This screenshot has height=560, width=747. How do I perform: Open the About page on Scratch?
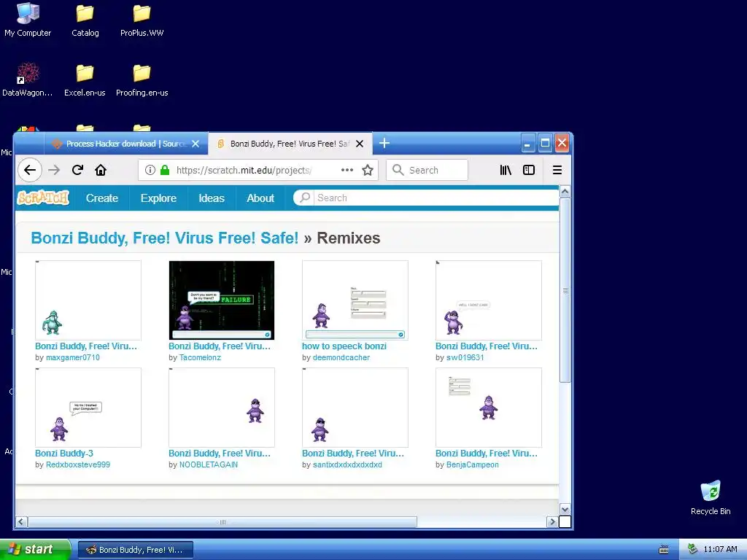tap(260, 198)
